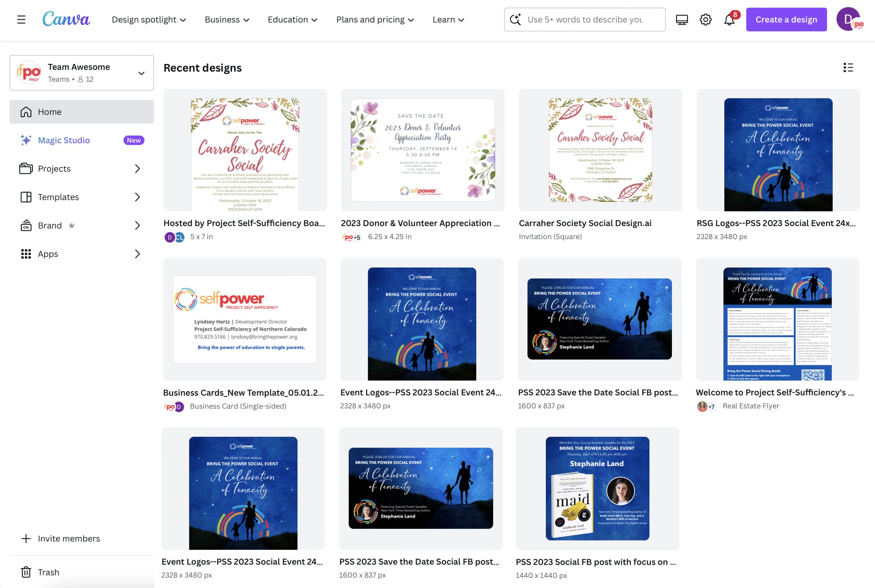Viewport: 875px width, 588px height.
Task: Open Projects in the sidebar
Action: coord(82,169)
